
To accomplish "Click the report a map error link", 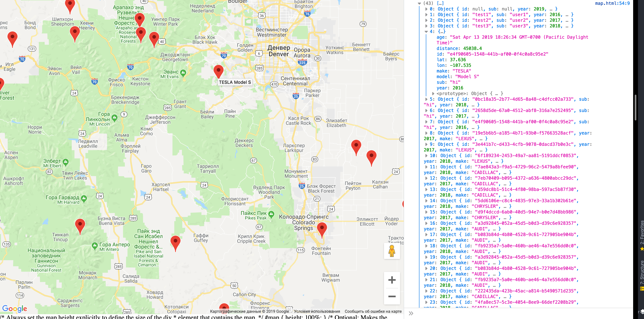I will [x=373, y=312].
